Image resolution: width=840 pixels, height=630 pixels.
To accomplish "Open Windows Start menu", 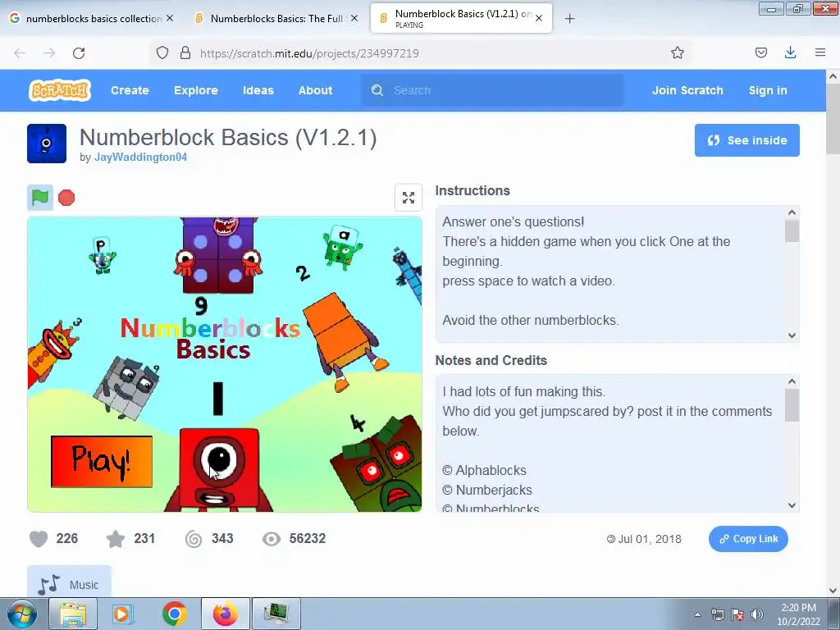I will [x=22, y=614].
